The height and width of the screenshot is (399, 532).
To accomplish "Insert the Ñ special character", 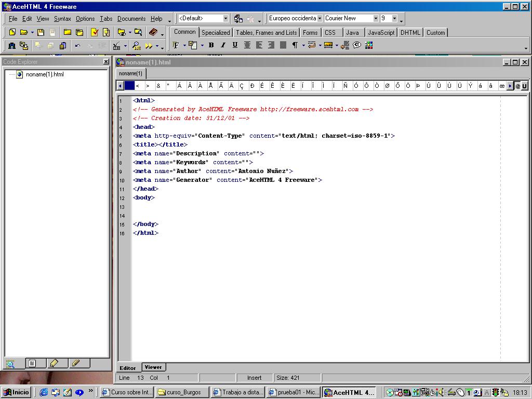I will coord(345,86).
